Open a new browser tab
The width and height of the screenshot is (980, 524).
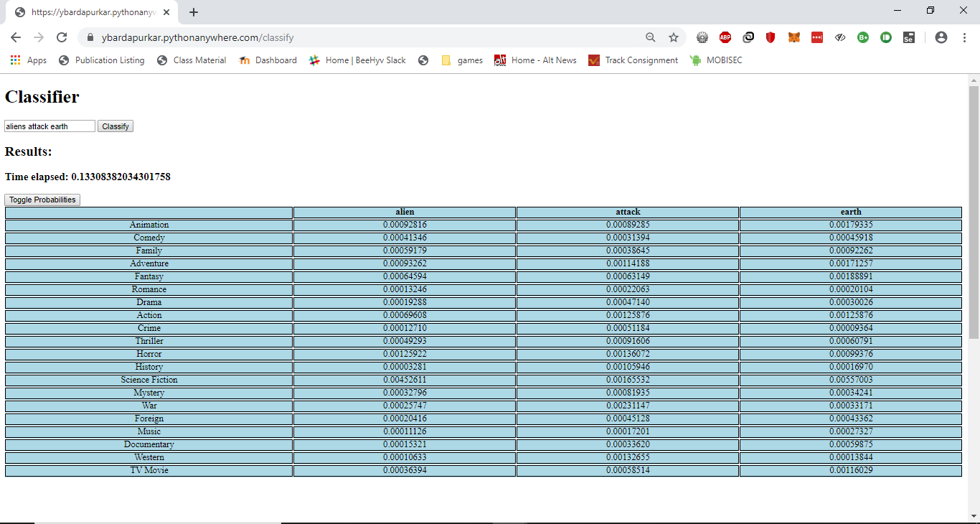click(194, 12)
